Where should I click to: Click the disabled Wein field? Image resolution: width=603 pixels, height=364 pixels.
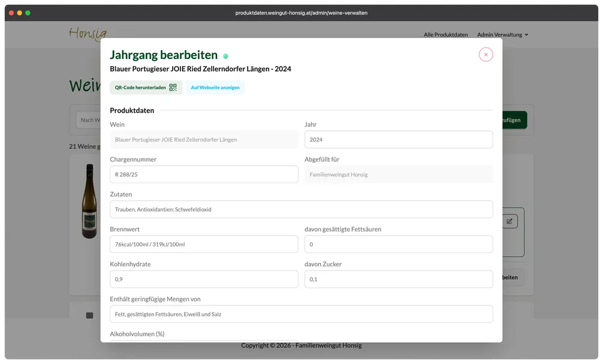click(204, 140)
